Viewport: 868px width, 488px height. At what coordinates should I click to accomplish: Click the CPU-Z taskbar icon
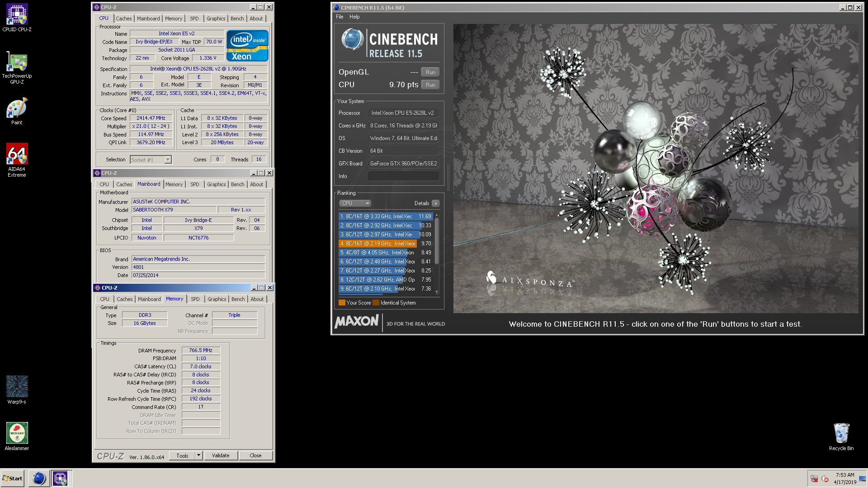[x=60, y=478]
